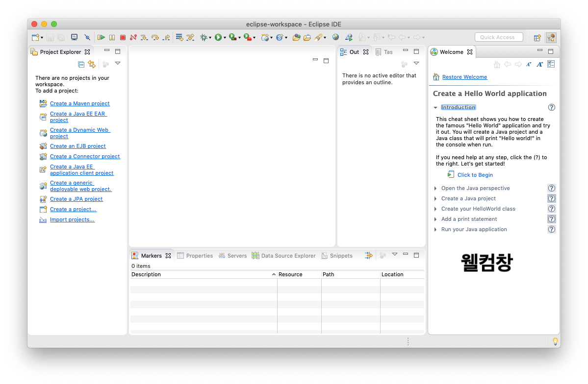Click New Dynamic Web Project toolbar icon
Viewport: 588px width, 384px height.
click(x=265, y=37)
